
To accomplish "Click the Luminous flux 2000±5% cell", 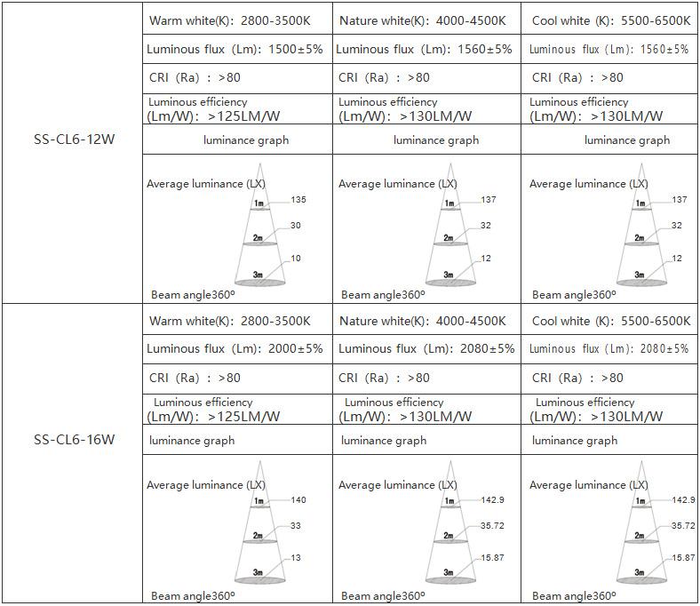I will [x=235, y=349].
